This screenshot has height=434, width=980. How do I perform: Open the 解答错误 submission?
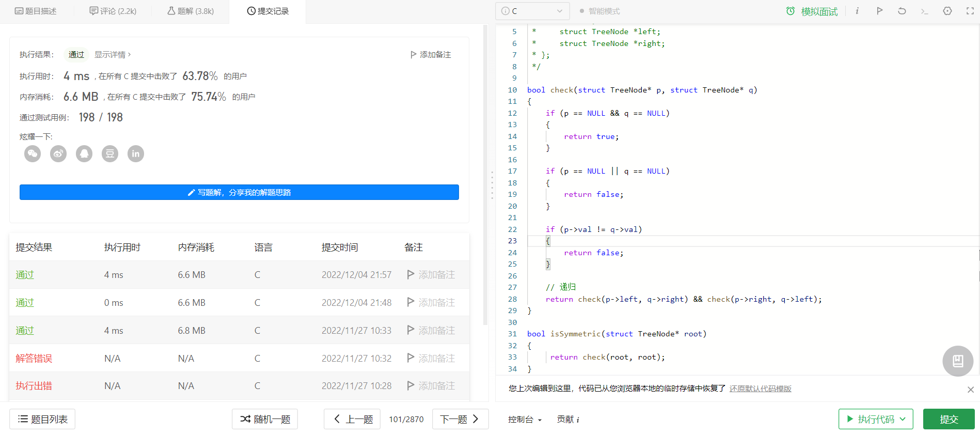[34, 358]
